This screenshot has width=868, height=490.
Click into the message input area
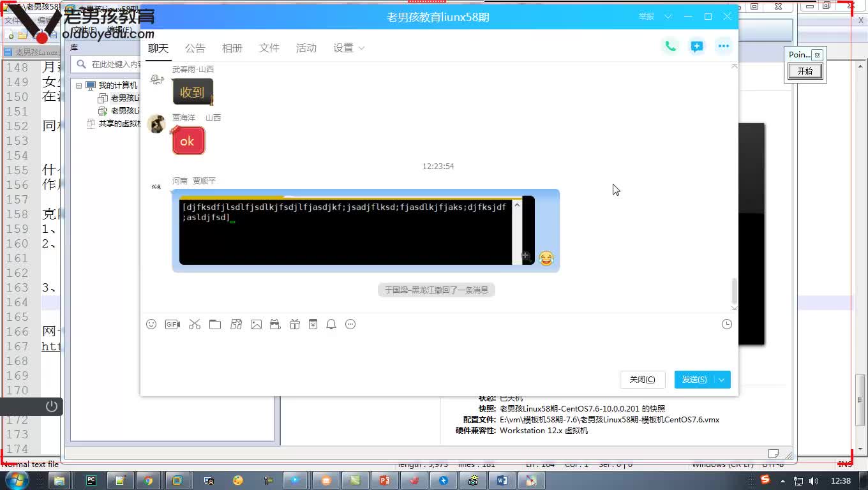click(x=439, y=351)
